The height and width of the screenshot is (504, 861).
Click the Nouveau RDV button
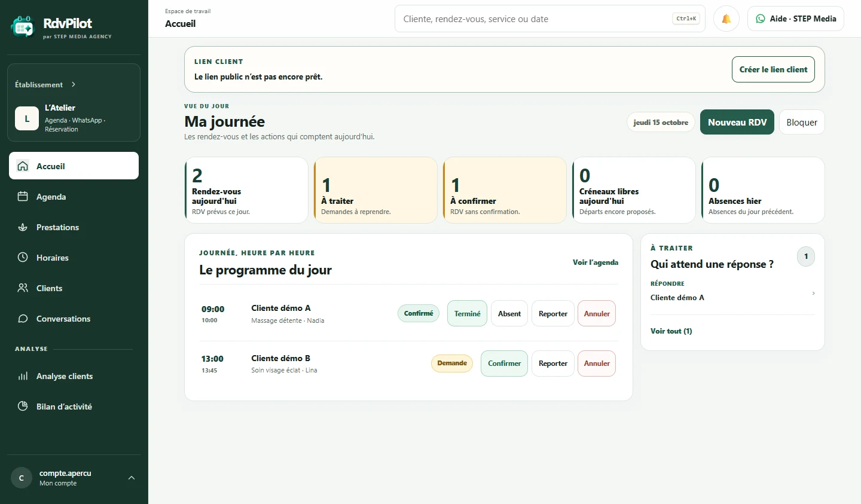click(x=737, y=122)
